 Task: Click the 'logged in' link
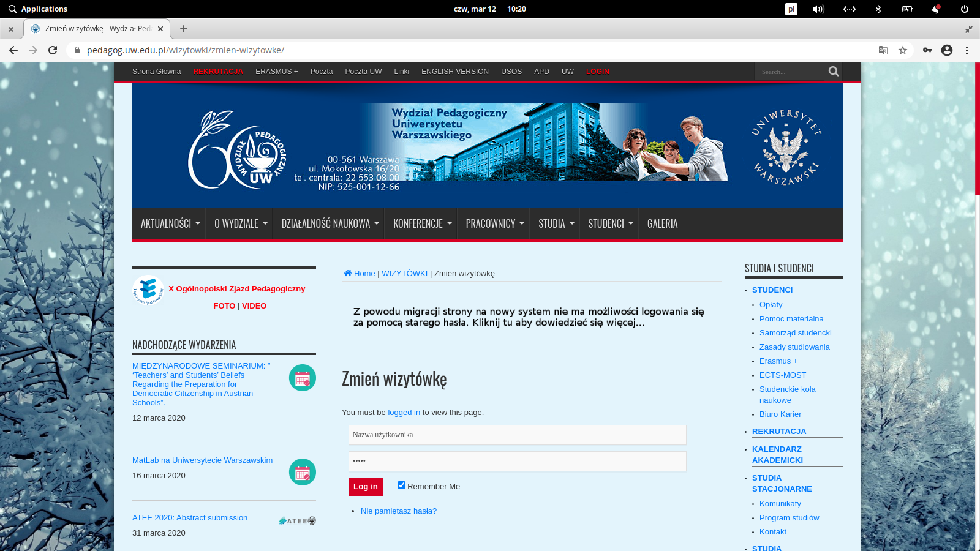[404, 413]
